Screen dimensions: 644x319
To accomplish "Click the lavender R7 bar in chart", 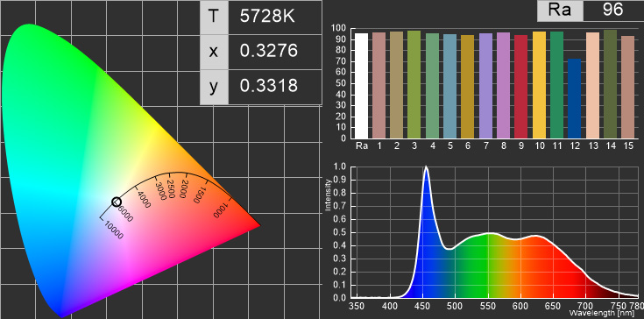I will (x=486, y=86).
